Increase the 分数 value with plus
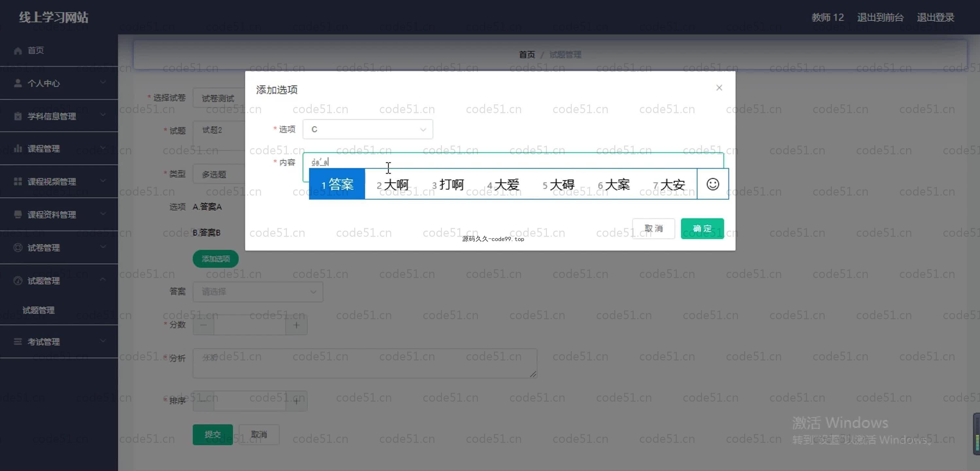The width and height of the screenshot is (980, 471). click(x=296, y=325)
